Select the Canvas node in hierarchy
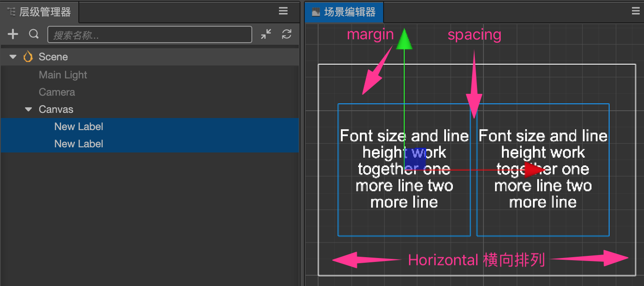 (x=56, y=109)
